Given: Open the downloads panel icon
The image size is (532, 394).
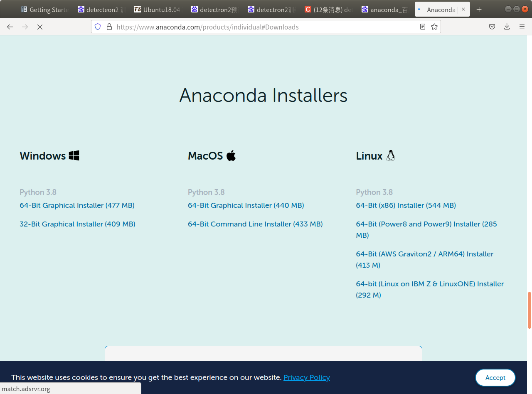Looking at the screenshot, I should click(507, 27).
